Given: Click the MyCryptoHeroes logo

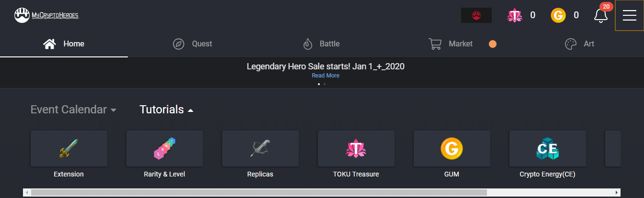Looking at the screenshot, I should [x=46, y=15].
